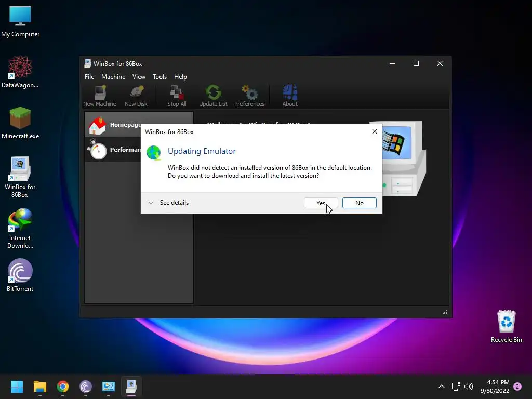Open the Tools menu
Image resolution: width=532 pixels, height=399 pixels.
pyautogui.click(x=160, y=77)
